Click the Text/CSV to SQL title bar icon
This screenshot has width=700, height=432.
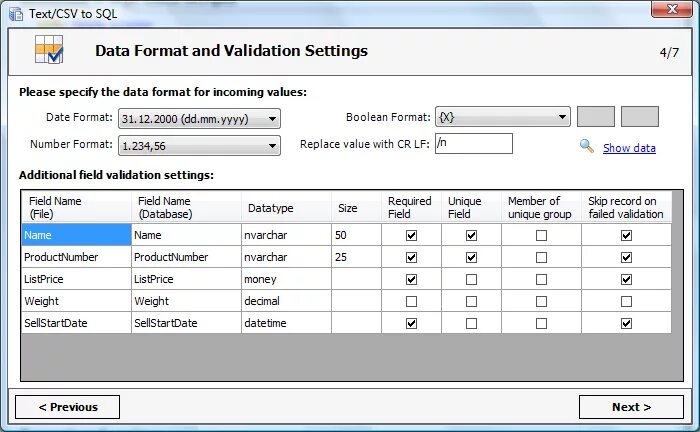pos(13,13)
